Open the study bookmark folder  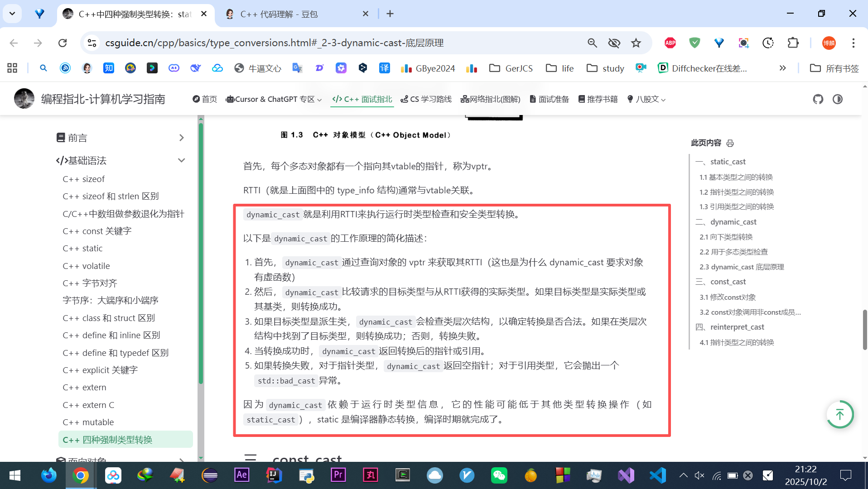point(605,68)
